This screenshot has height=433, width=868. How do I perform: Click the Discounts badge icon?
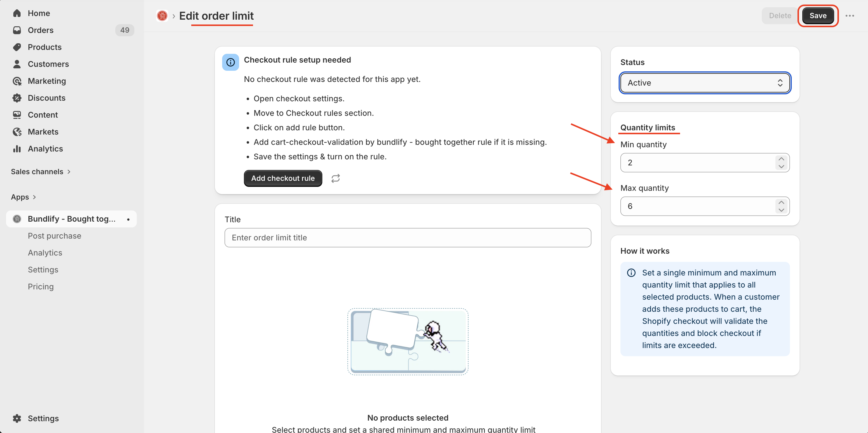point(17,98)
